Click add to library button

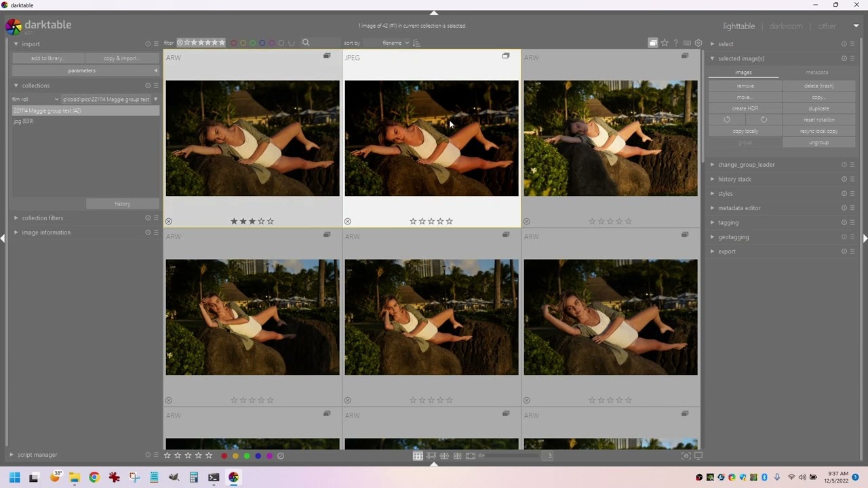47,58
